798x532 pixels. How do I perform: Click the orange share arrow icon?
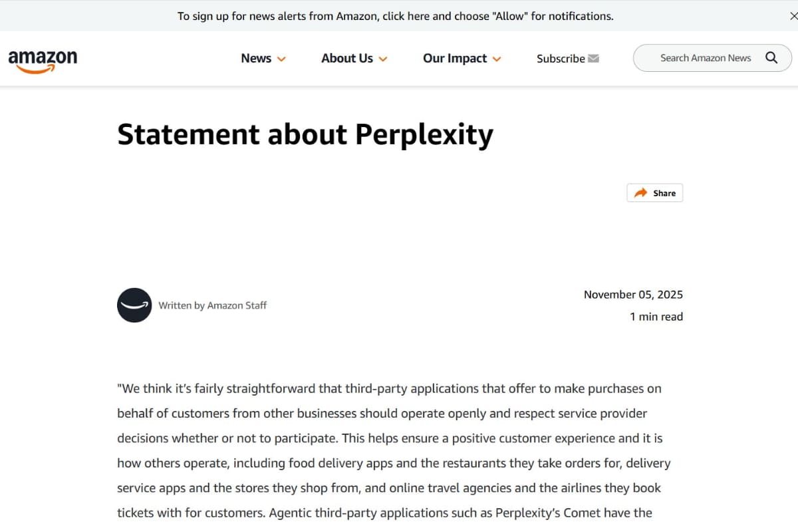pos(640,193)
